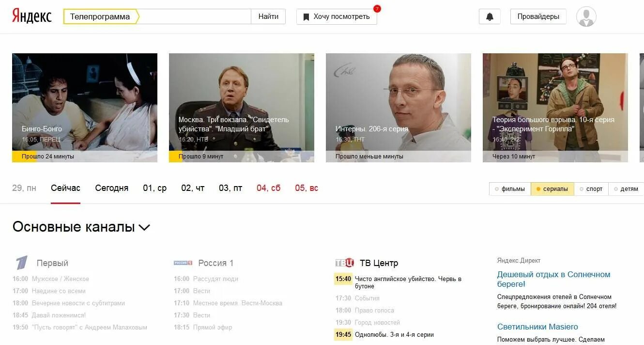Open Местное время. Вести-Москва
Viewport: 644px width, 345px height.
[x=238, y=303]
